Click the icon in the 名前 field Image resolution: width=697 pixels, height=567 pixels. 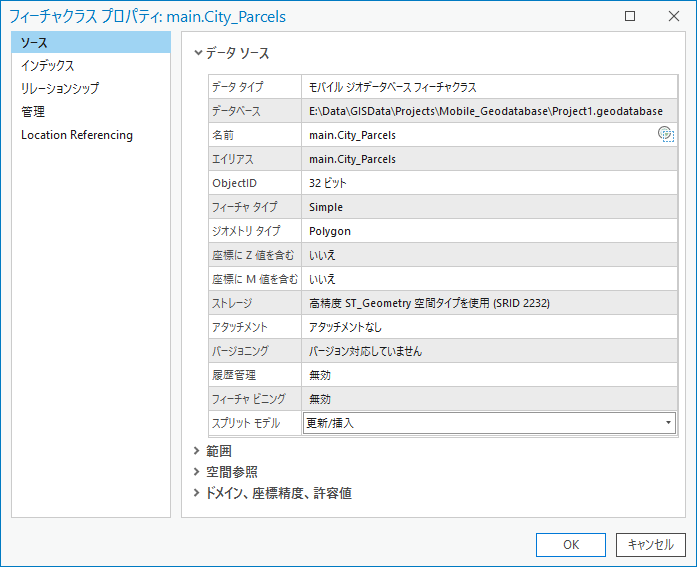(666, 135)
